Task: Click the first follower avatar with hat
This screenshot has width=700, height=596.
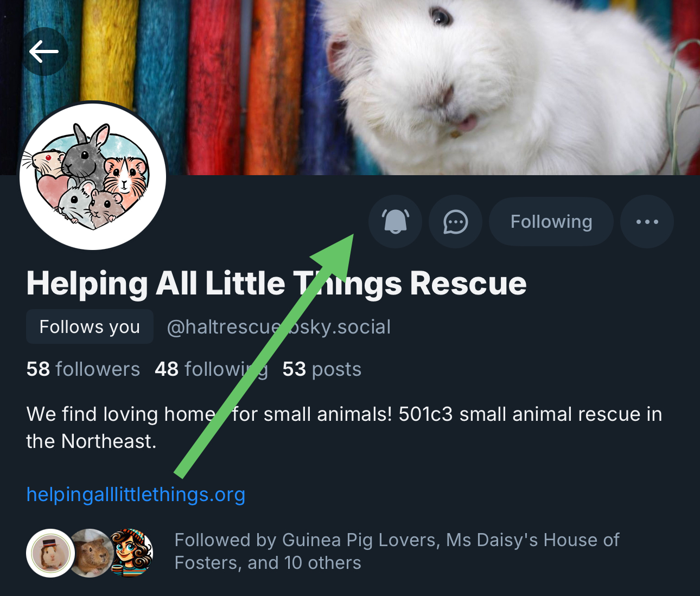Action: tap(50, 553)
